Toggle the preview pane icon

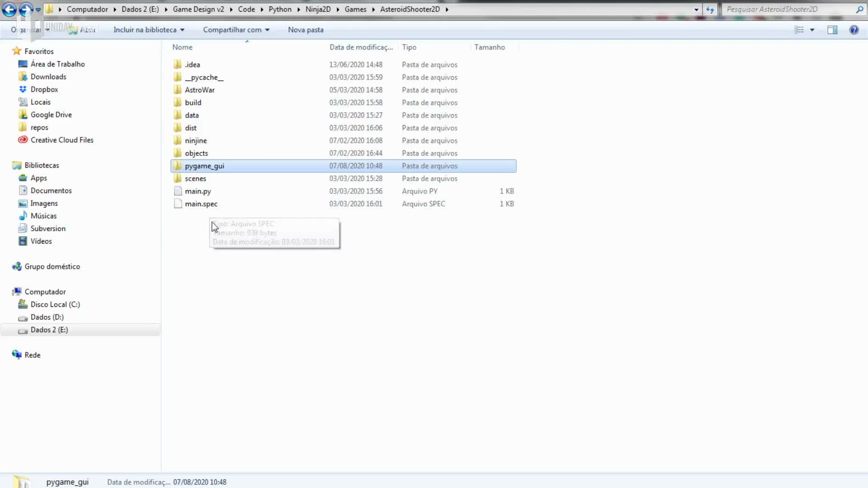click(832, 30)
